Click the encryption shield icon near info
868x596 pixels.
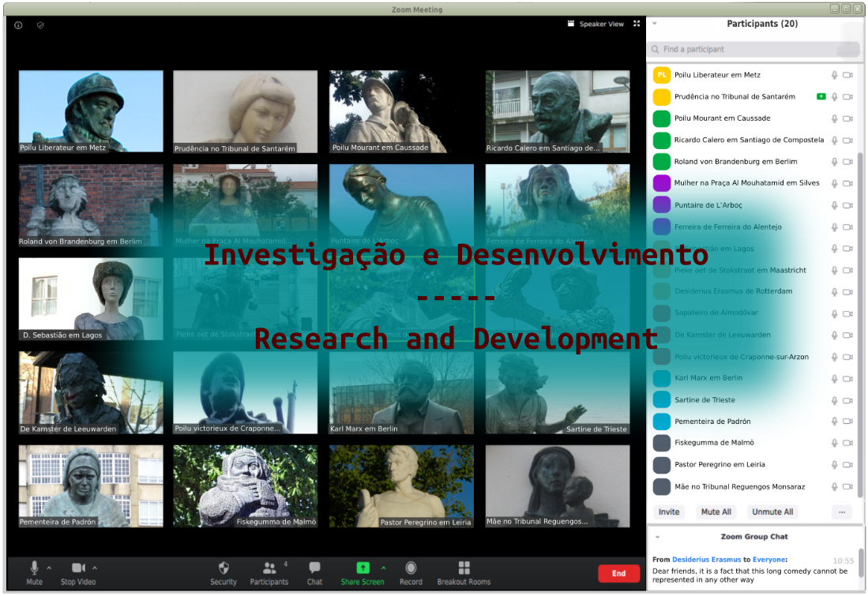[x=40, y=25]
